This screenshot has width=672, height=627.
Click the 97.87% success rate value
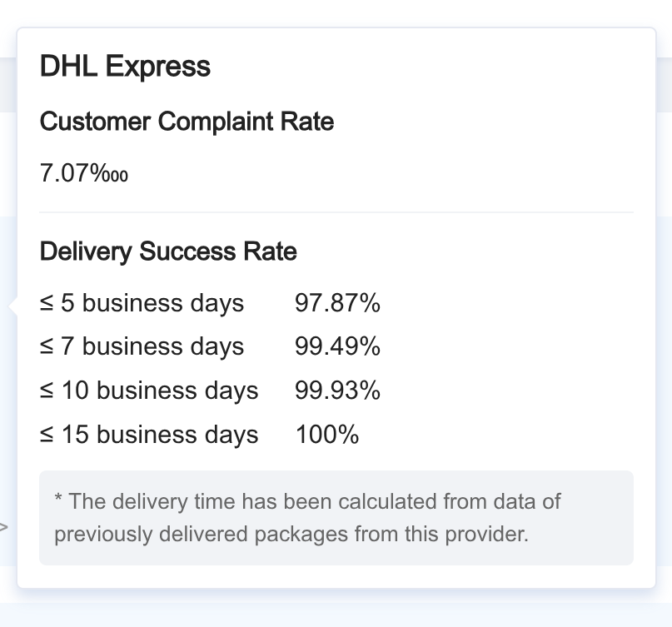click(337, 303)
